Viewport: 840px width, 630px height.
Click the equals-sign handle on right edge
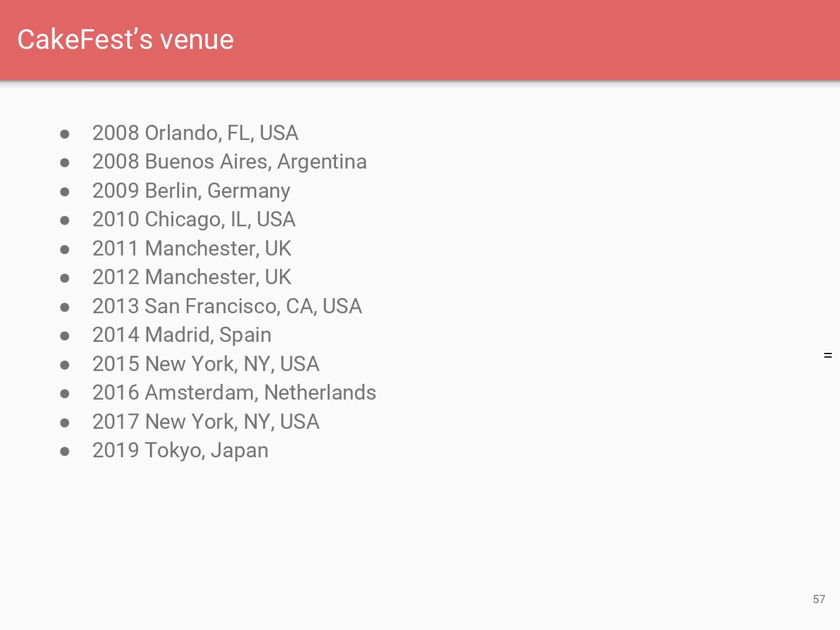pyautogui.click(x=828, y=355)
